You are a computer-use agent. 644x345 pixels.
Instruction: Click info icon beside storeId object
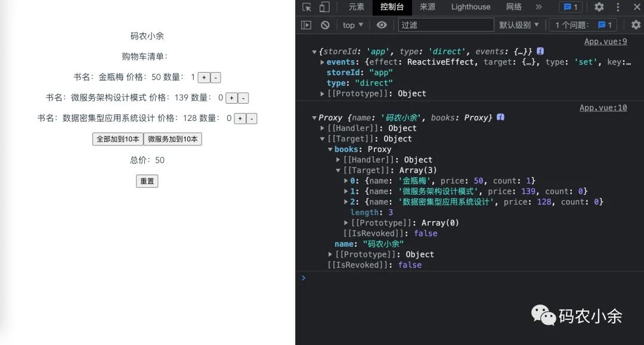click(540, 51)
